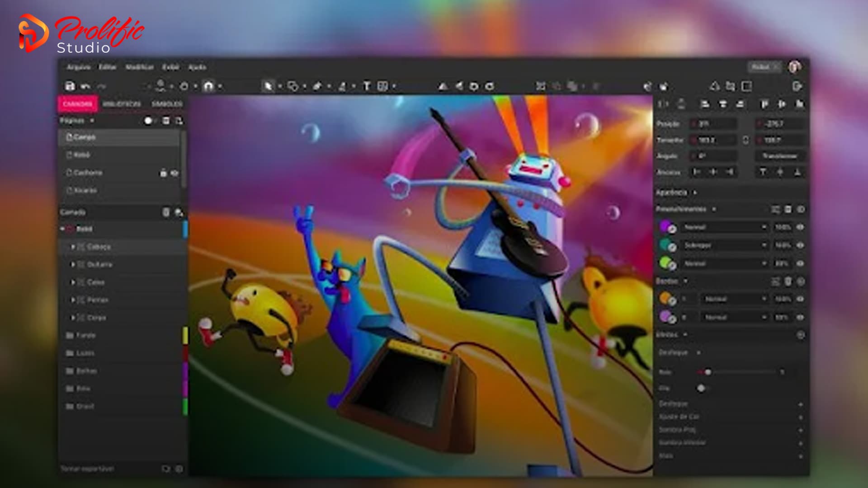Hide the green Sobrepor fill layer

(x=800, y=245)
